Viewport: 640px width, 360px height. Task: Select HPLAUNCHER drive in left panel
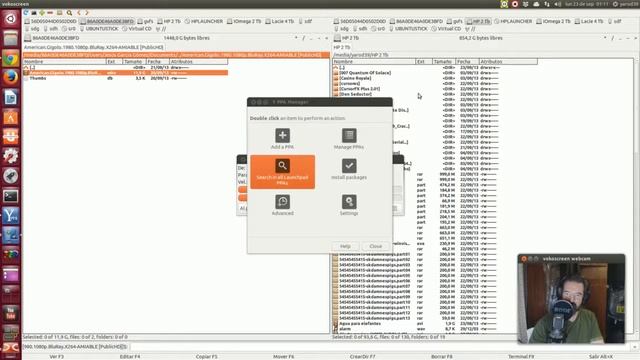click(203, 21)
